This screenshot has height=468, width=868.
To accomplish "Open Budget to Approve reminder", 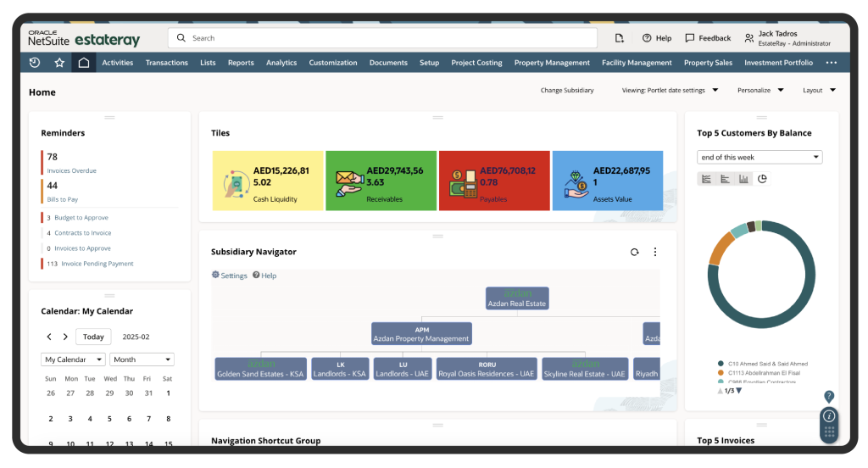I will [81, 218].
